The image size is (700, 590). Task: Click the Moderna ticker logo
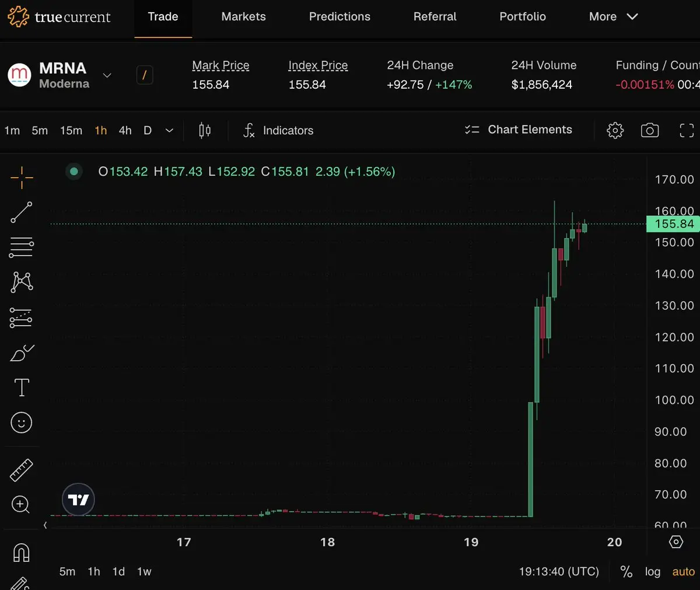(x=19, y=75)
